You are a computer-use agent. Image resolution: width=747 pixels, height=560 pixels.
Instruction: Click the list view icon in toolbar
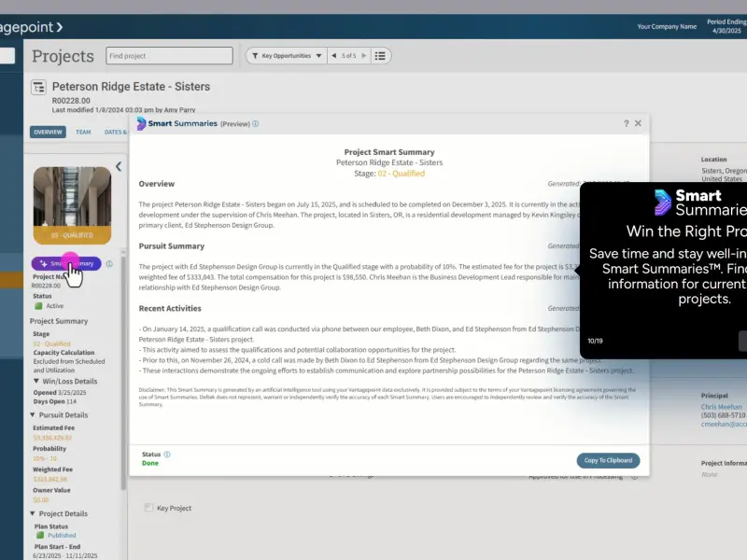point(380,56)
